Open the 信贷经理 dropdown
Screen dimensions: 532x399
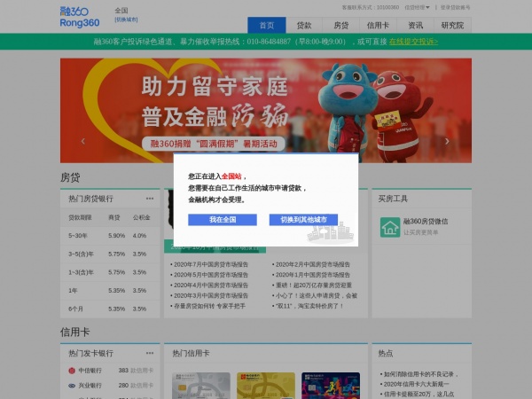pyautogui.click(x=417, y=7)
